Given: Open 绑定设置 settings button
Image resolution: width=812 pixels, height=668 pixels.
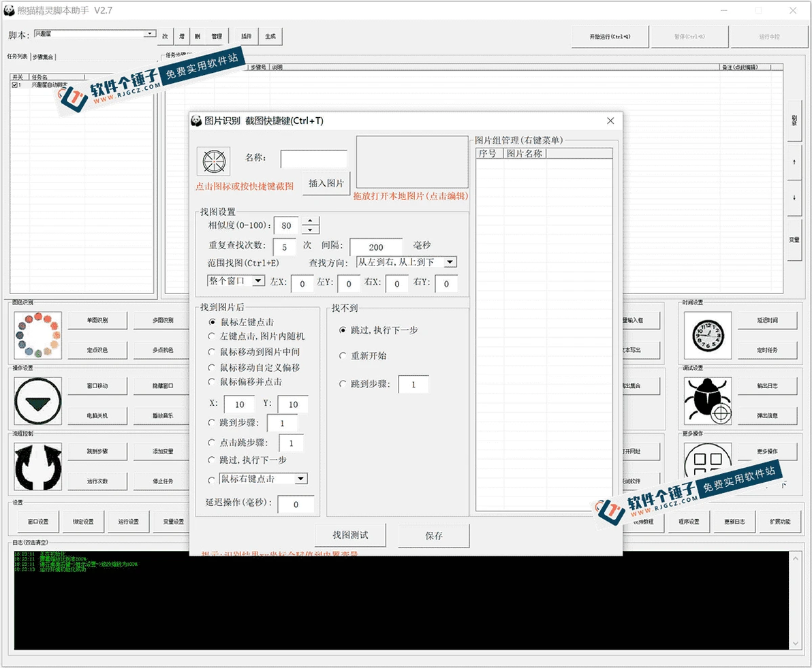Looking at the screenshot, I should pyautogui.click(x=83, y=522).
